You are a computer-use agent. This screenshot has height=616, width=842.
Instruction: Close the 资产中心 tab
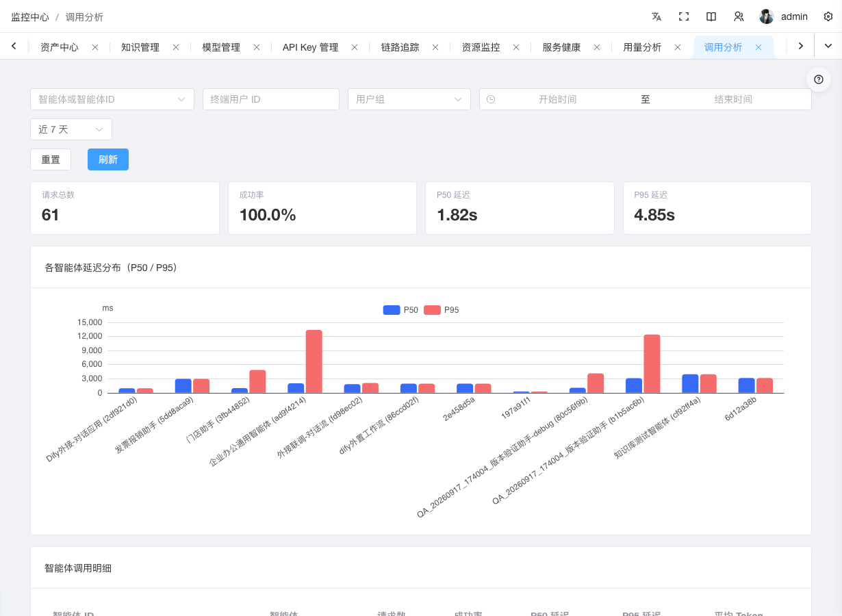click(95, 47)
